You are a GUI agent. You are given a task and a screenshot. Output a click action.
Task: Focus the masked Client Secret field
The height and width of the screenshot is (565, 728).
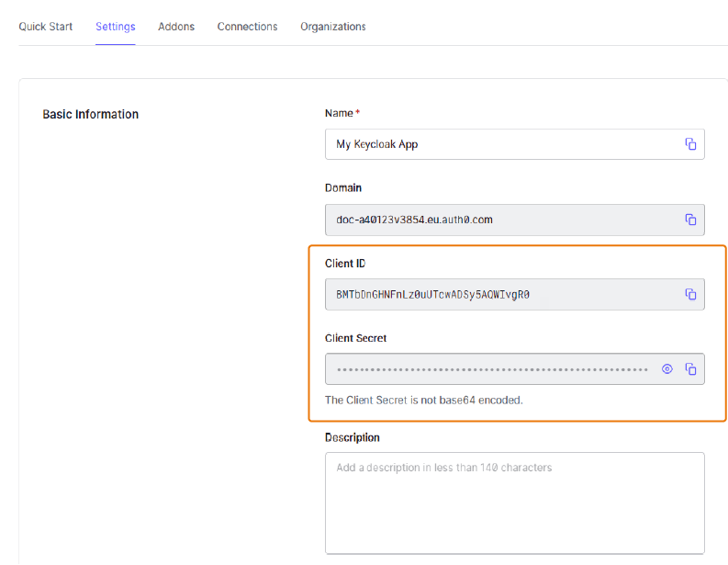514,369
